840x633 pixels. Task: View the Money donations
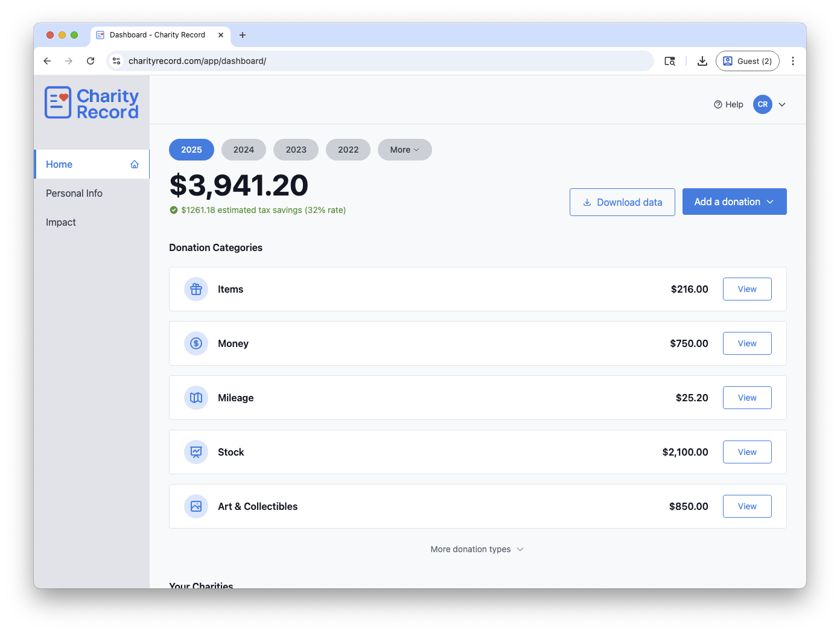click(747, 343)
